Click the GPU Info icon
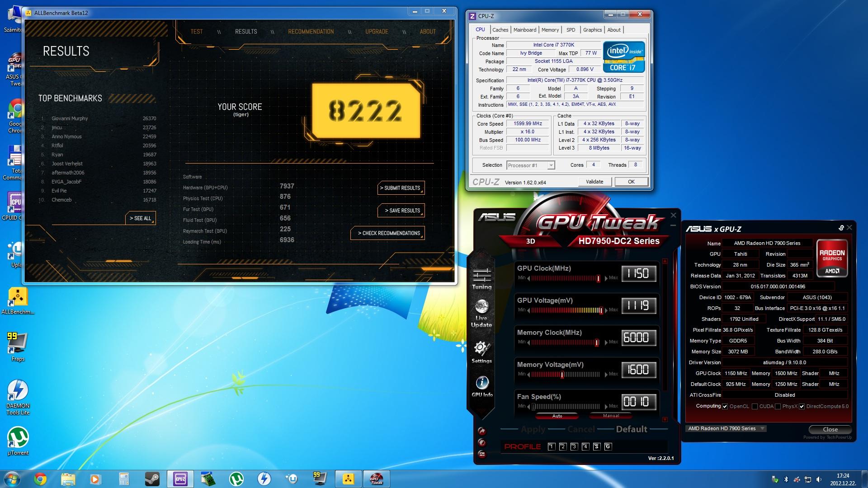 [482, 383]
